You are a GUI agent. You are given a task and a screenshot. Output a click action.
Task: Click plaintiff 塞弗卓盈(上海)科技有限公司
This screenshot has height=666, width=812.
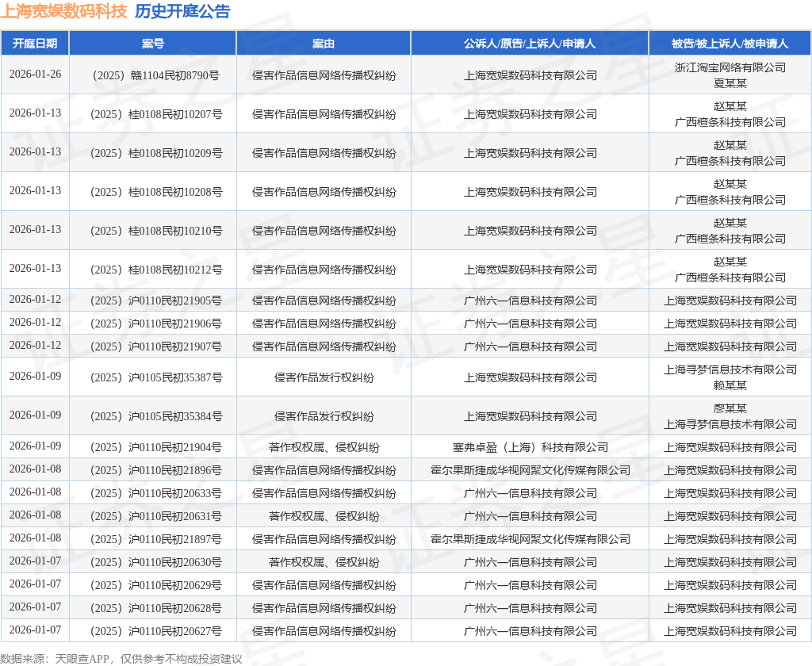tap(530, 447)
